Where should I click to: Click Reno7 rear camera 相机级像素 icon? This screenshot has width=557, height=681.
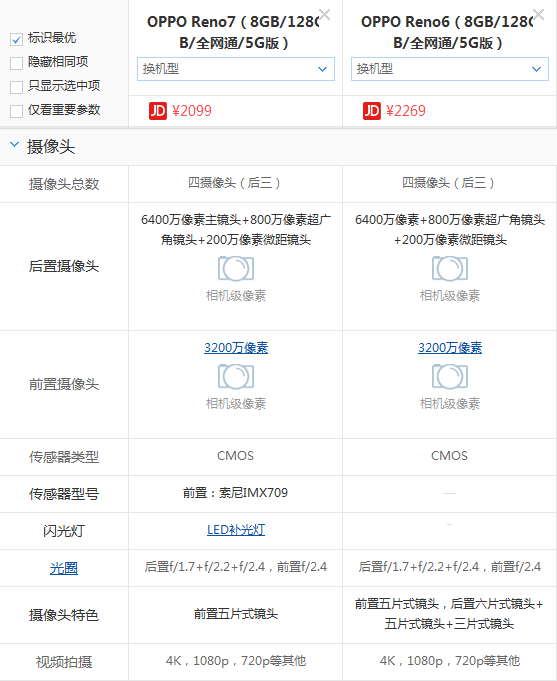pyautogui.click(x=236, y=269)
